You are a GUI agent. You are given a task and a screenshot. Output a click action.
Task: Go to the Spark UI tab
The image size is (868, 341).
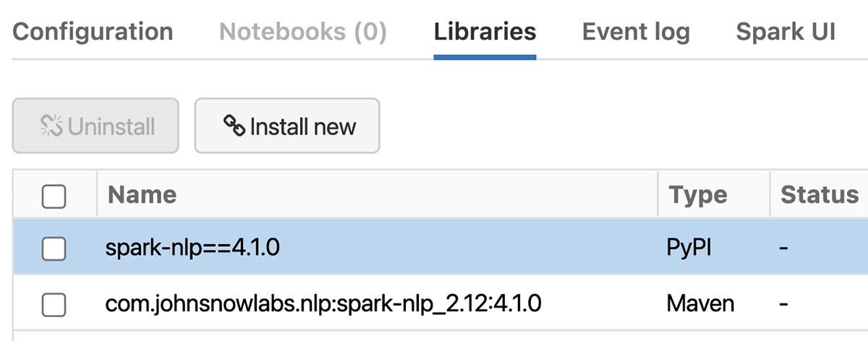786,32
